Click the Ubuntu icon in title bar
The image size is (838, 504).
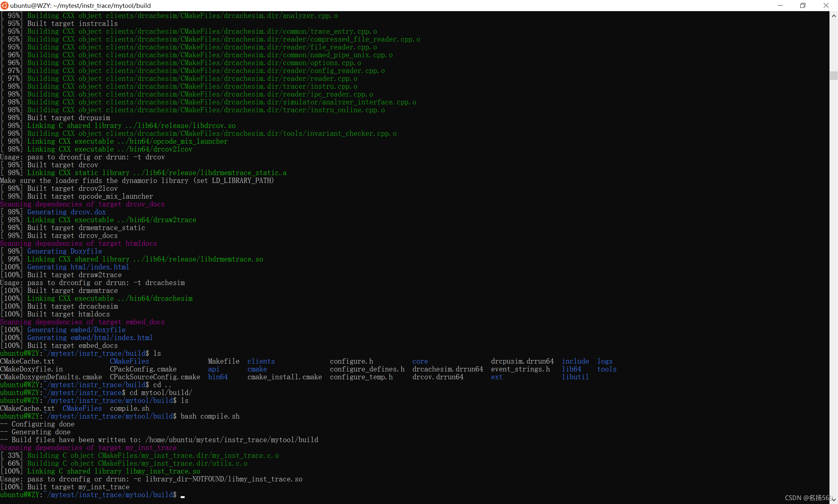[4, 6]
